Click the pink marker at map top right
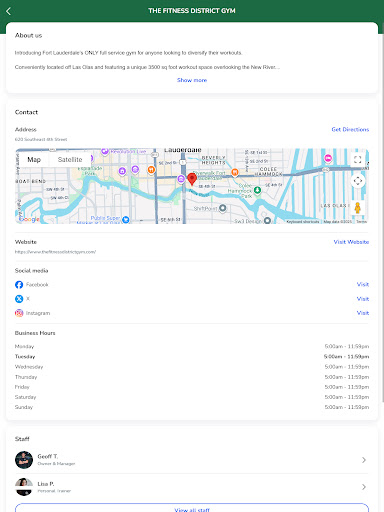This screenshot has width=384, height=512. tap(328, 159)
